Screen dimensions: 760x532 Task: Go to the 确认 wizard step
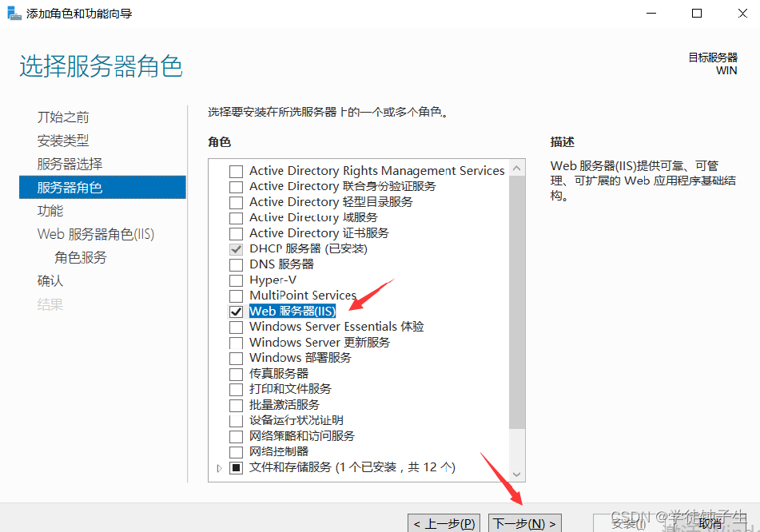tap(50, 281)
